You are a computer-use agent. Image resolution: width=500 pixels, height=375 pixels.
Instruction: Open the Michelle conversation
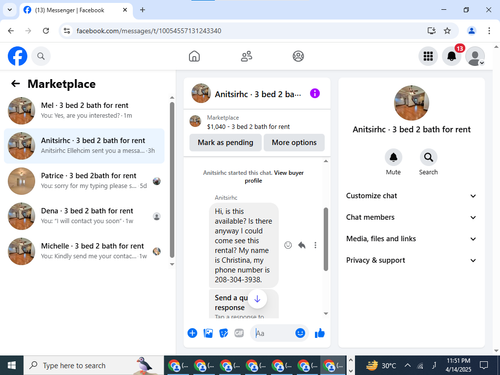[84, 251]
